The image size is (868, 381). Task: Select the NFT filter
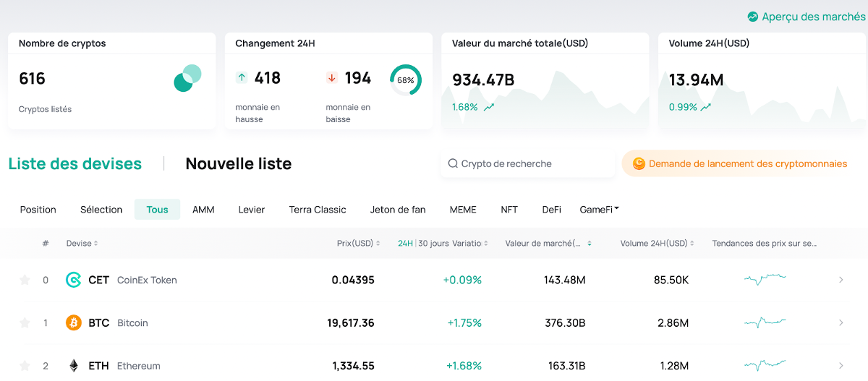click(509, 210)
